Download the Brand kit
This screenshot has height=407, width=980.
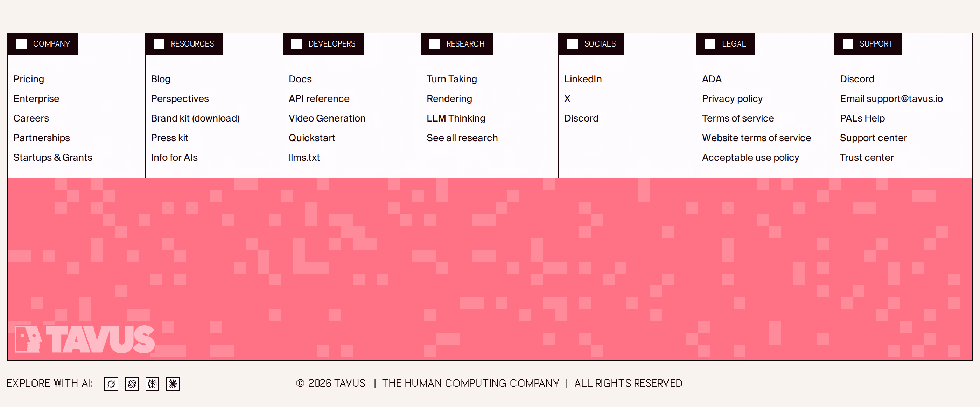195,118
